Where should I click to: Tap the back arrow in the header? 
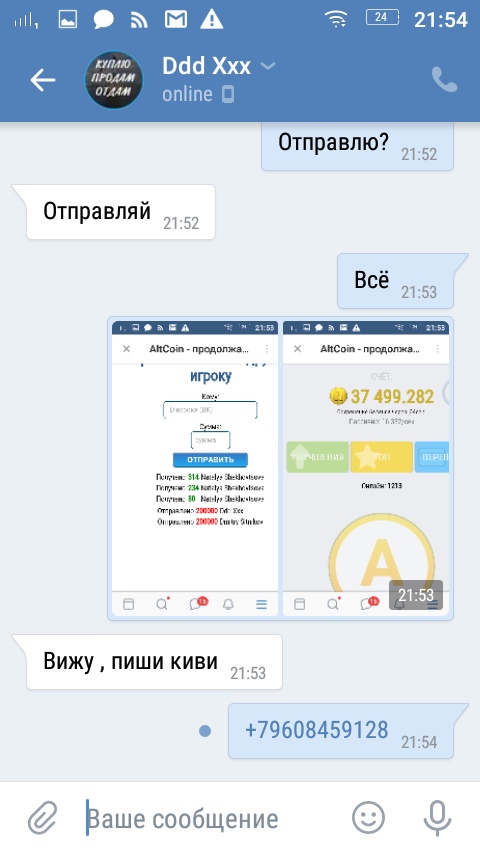(43, 81)
